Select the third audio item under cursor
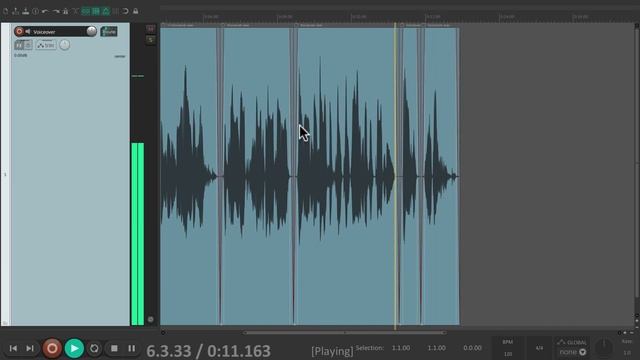This screenshot has height=360, width=640. (x=346, y=176)
